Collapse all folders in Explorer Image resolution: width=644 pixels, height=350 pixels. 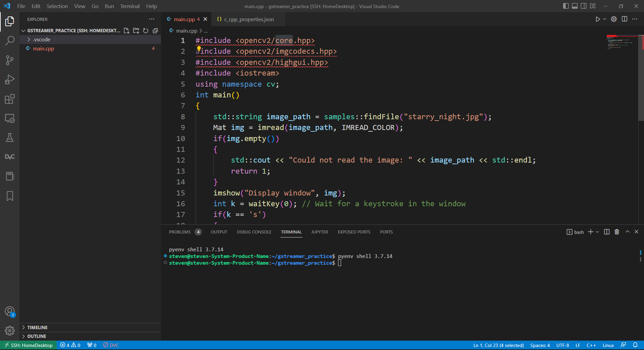point(155,31)
